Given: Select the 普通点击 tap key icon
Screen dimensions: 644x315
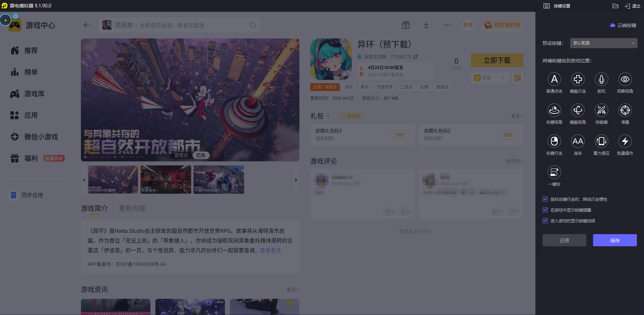Looking at the screenshot, I should click(554, 79).
